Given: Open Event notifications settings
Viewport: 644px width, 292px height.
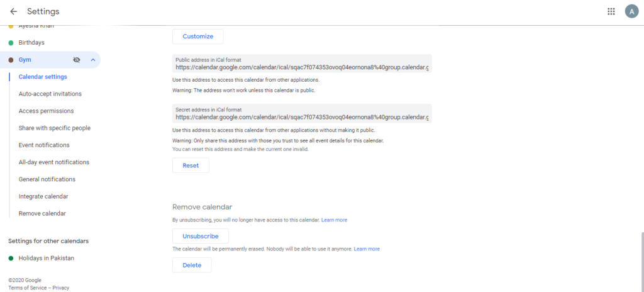Looking at the screenshot, I should pos(44,145).
